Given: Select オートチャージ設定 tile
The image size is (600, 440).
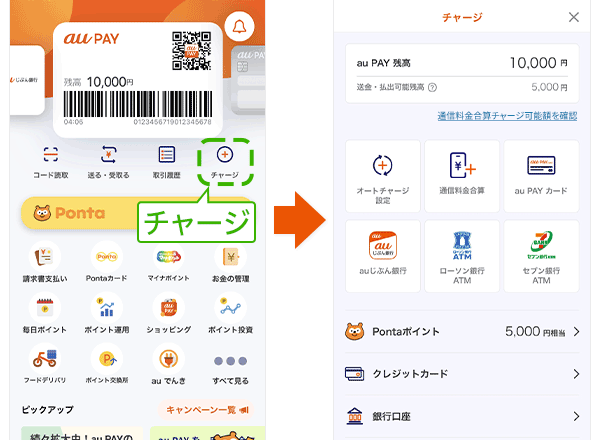Looking at the screenshot, I should 383,176.
